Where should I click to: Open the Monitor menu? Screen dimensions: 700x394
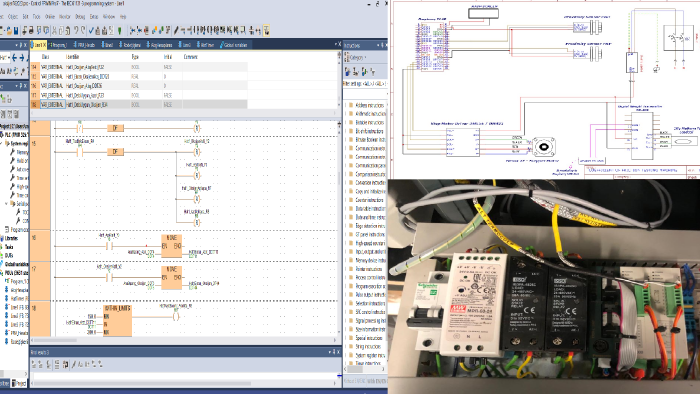click(65, 17)
